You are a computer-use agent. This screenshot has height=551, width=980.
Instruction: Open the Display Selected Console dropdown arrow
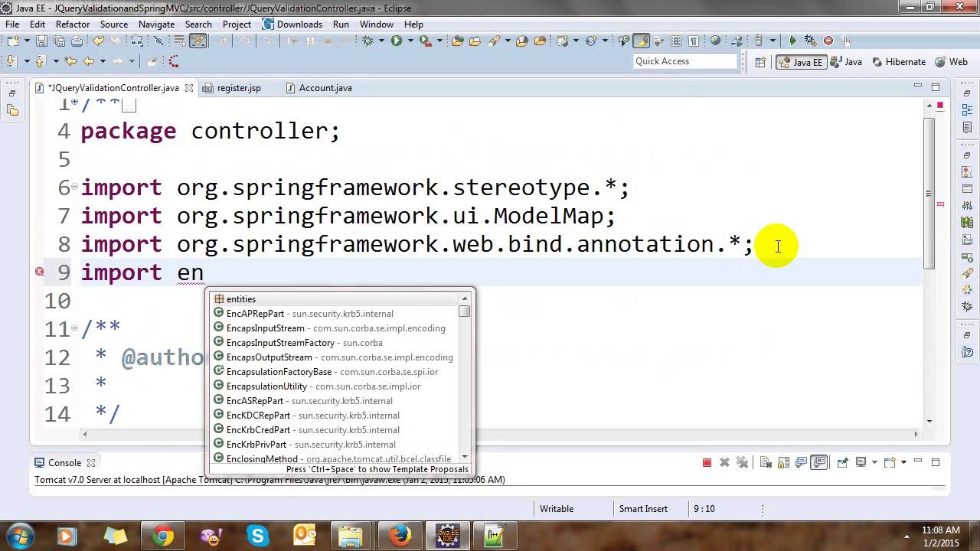[x=874, y=462]
